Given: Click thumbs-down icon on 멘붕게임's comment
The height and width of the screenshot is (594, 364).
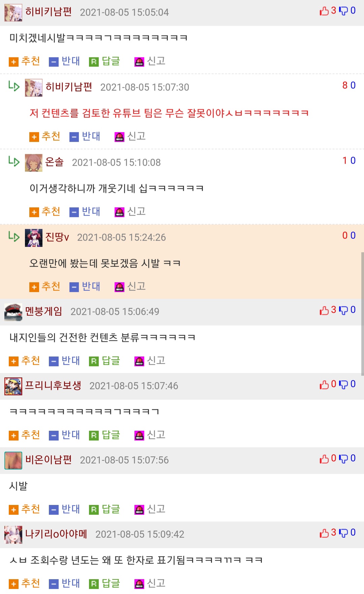Looking at the screenshot, I should [343, 310].
